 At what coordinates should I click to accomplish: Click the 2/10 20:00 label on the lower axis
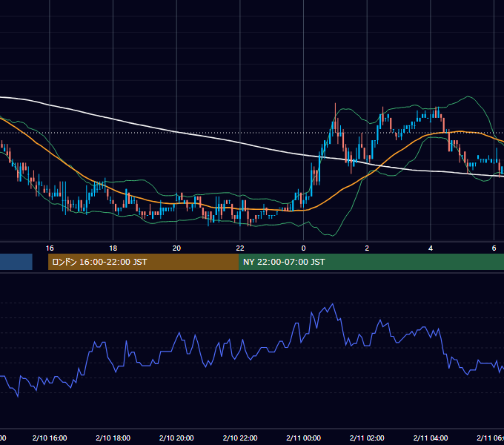pyautogui.click(x=176, y=438)
